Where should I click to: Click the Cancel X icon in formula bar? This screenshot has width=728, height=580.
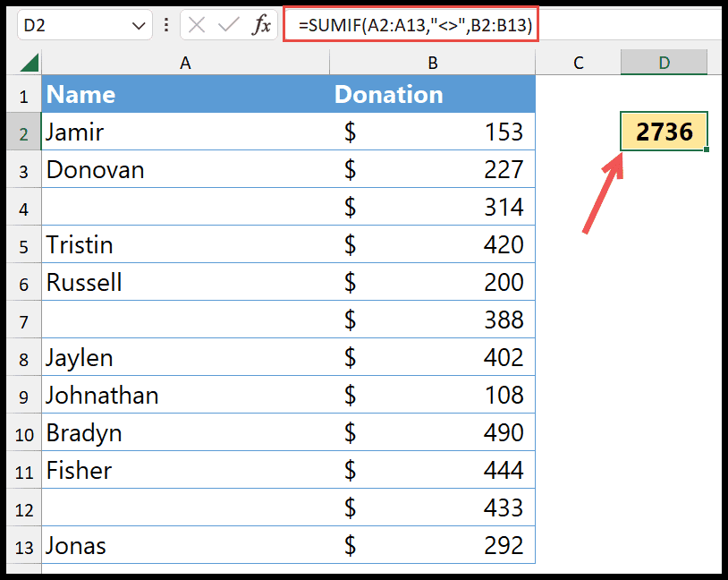[x=199, y=26]
